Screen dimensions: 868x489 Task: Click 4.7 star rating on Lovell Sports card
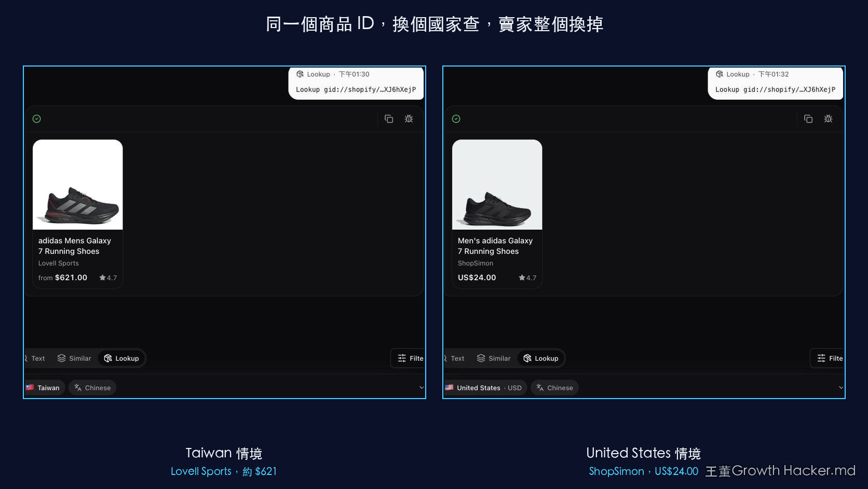(x=108, y=278)
